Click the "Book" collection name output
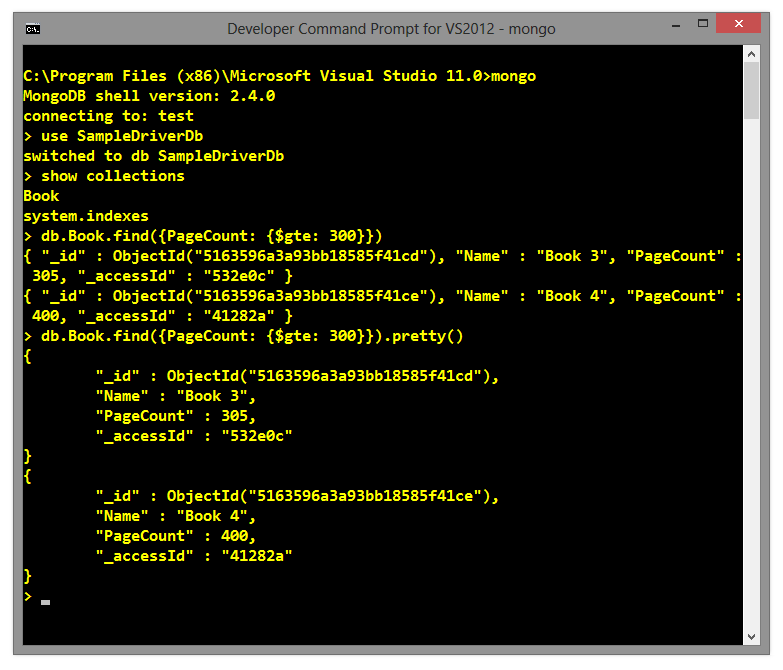This screenshot has width=783, height=670. (x=41, y=196)
